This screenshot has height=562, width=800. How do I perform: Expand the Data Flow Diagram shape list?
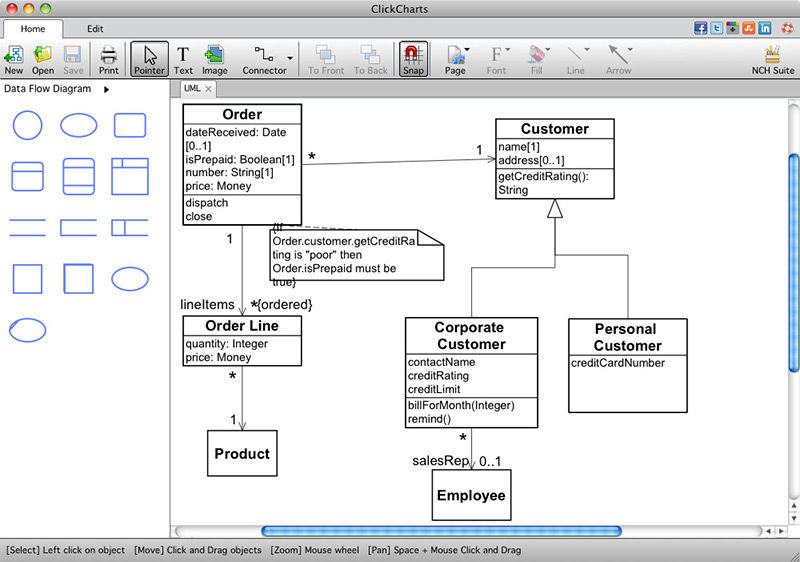click(x=106, y=89)
